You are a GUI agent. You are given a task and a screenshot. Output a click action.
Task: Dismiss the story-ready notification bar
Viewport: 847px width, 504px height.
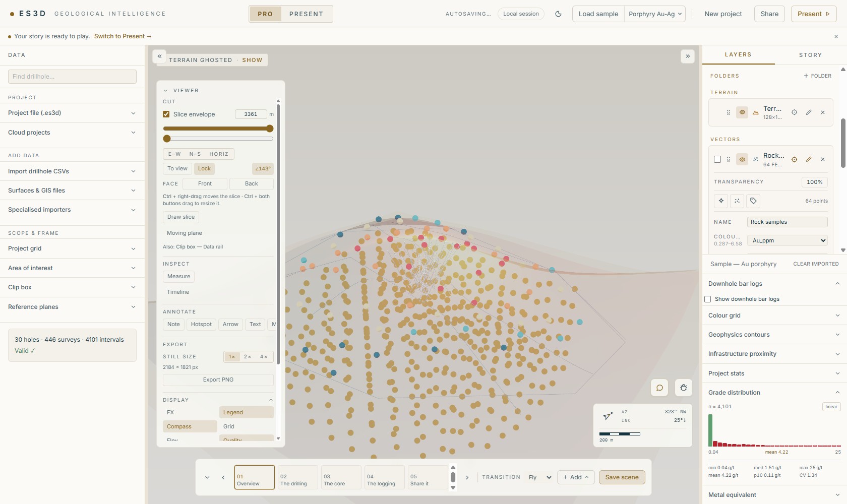click(836, 36)
